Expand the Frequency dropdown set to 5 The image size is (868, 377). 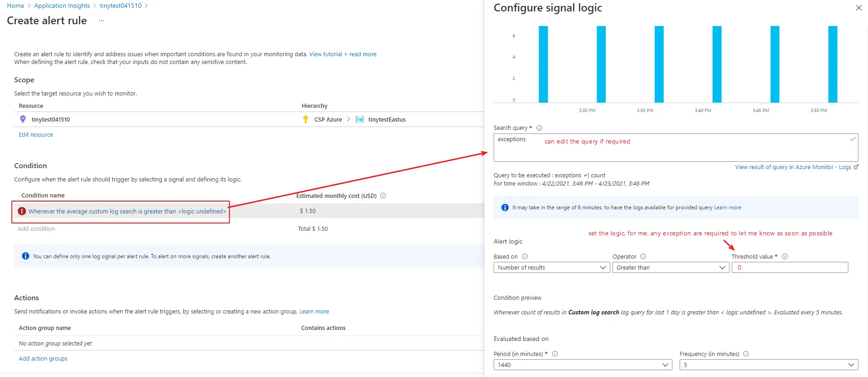tap(768, 365)
